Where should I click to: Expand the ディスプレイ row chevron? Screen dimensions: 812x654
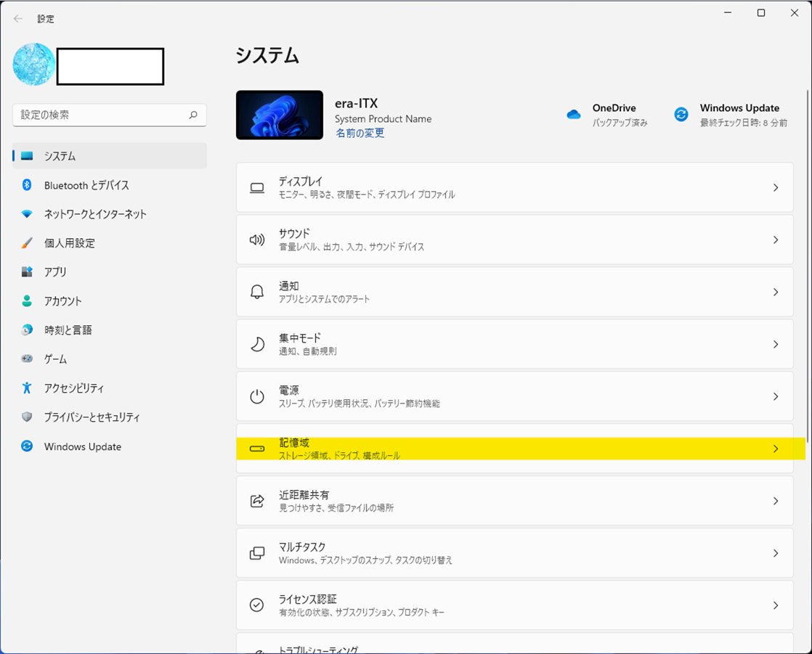[775, 188]
